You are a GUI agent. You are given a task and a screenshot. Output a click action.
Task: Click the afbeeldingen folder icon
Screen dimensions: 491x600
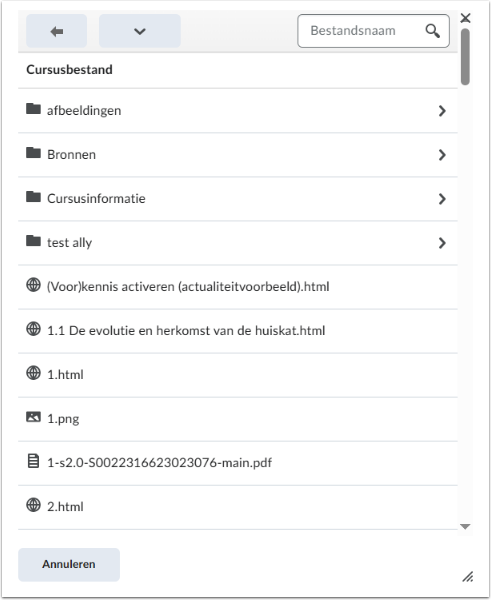tap(33, 109)
